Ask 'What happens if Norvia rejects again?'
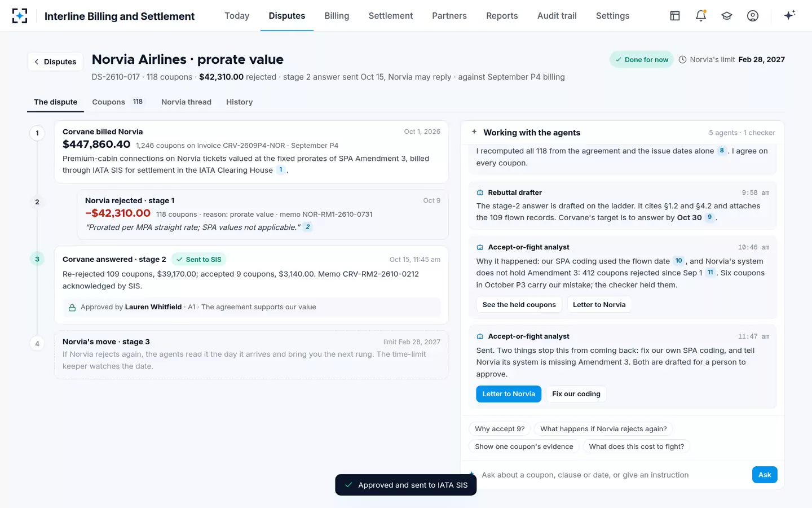Screen dimensions: 812x508 [603, 429]
